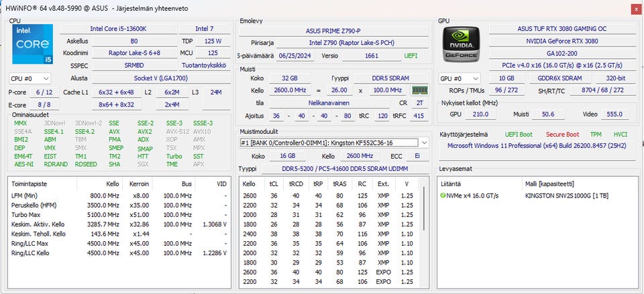Click the Intel Core i5 logo
Image resolution: width=644 pixels, height=294 pixels.
(x=32, y=44)
